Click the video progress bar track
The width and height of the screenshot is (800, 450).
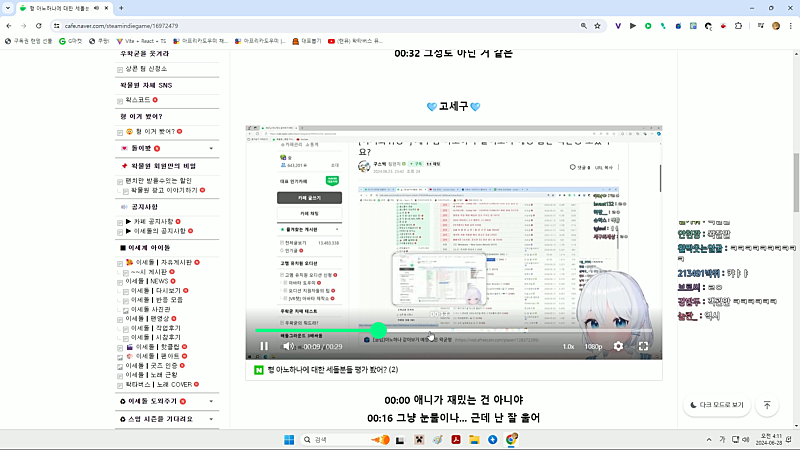[x=454, y=331]
